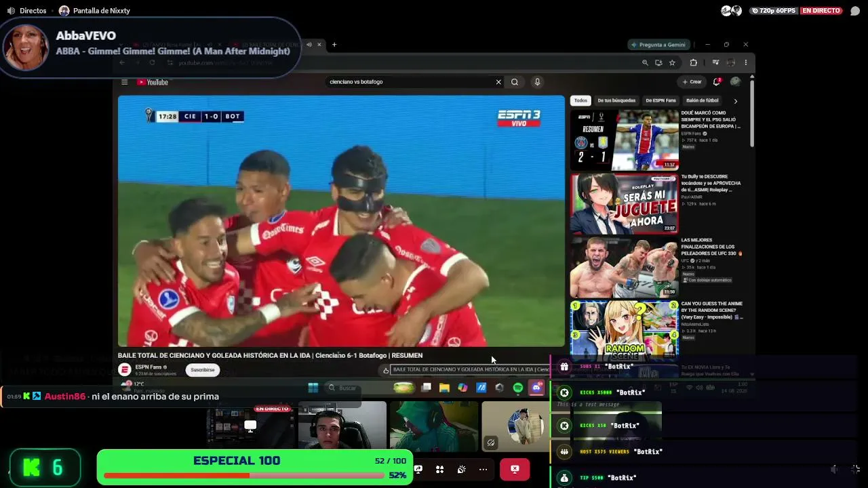Click the Suscribirse button for ESPN Fans
The image size is (868, 488).
pos(202,370)
